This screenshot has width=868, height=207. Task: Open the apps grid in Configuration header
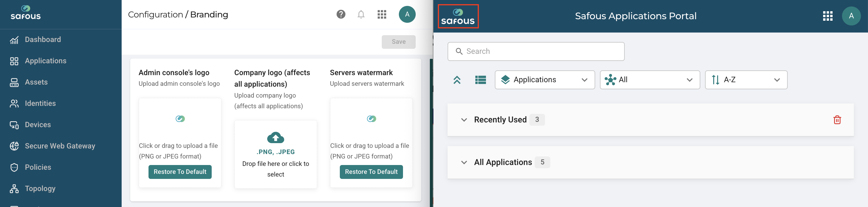click(382, 14)
